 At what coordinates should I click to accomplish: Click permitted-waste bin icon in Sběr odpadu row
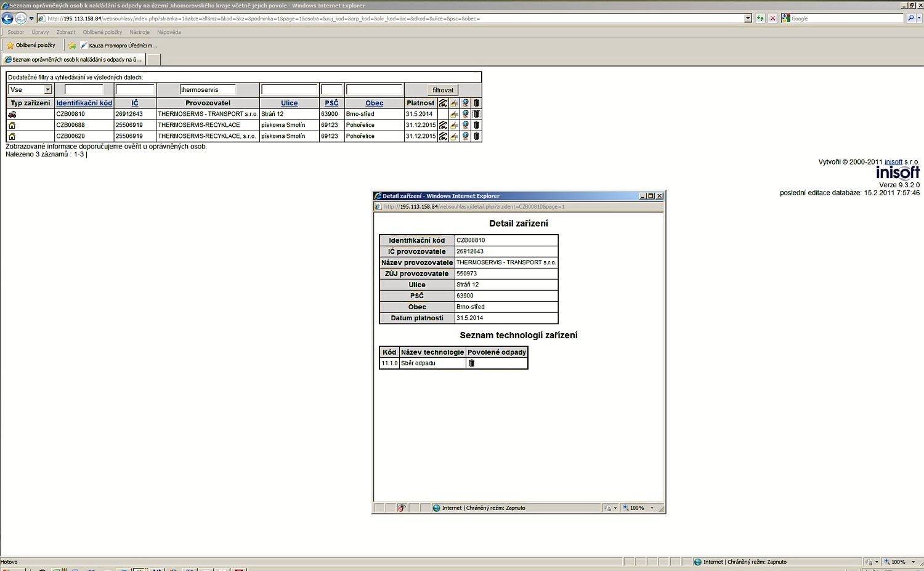click(472, 363)
